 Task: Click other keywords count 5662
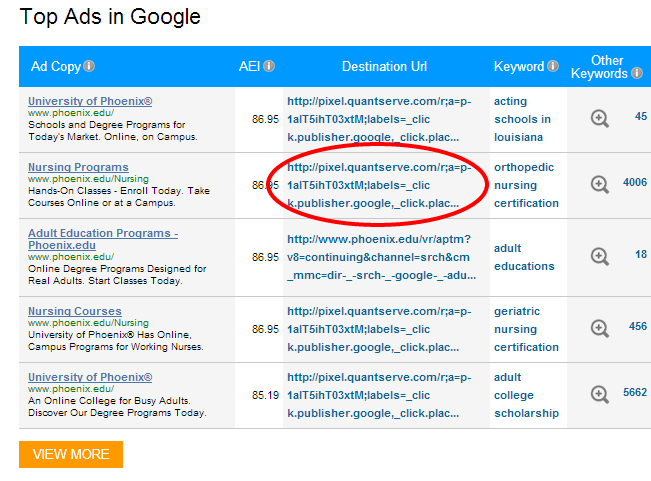click(x=635, y=392)
